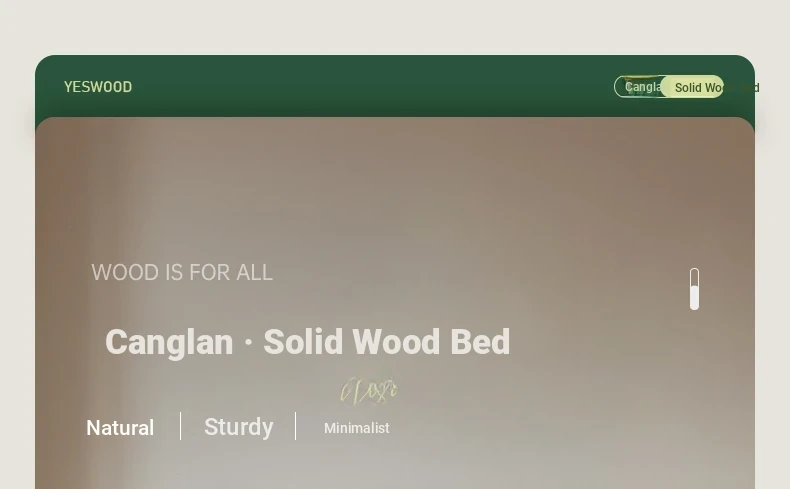Click the divider between Sturdy and Minimalist
Screen dimensions: 790x489
pyautogui.click(x=296, y=426)
